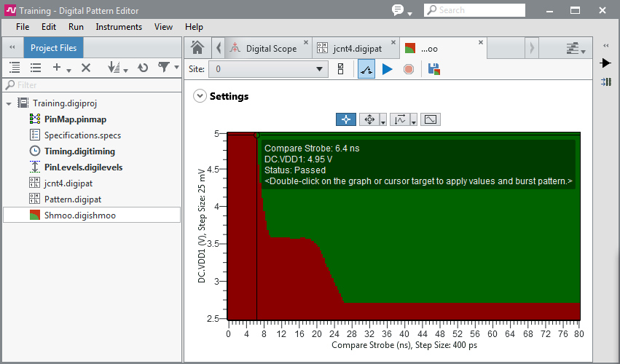
Task: Click the sort files icon
Action: 114,68
